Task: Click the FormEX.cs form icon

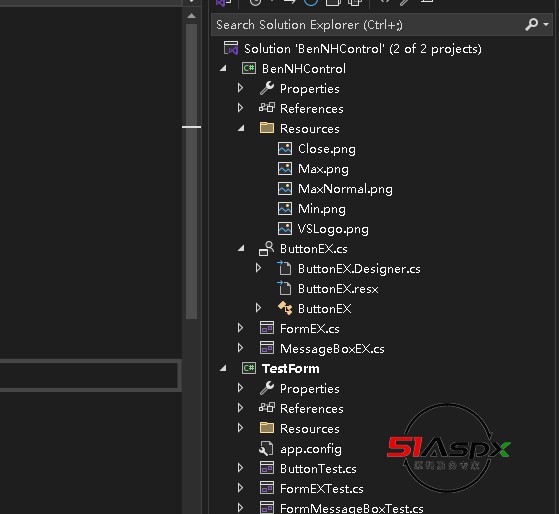Action: (267, 328)
